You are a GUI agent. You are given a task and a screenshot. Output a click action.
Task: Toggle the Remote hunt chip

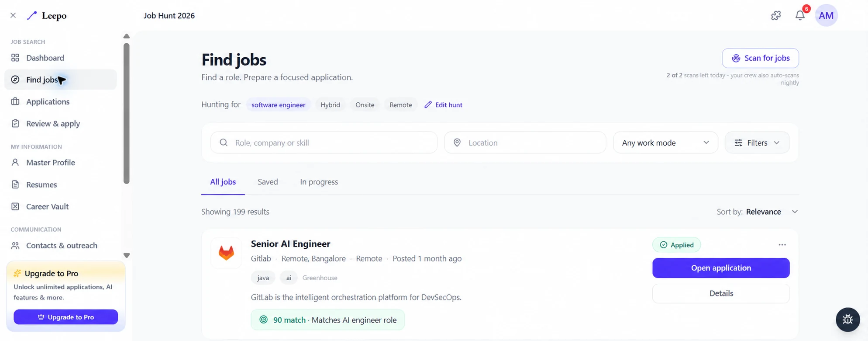coord(400,105)
